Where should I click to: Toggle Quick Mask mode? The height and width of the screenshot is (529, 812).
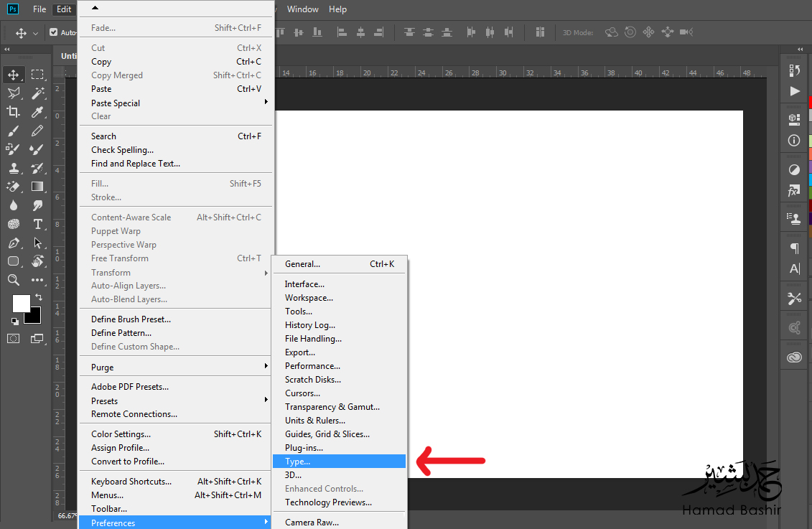click(x=14, y=339)
